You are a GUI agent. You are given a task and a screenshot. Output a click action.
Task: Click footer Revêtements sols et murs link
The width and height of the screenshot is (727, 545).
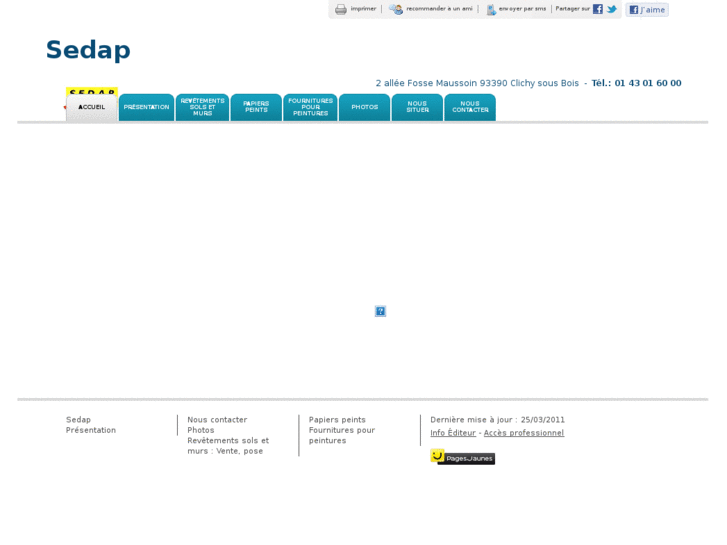point(228,446)
